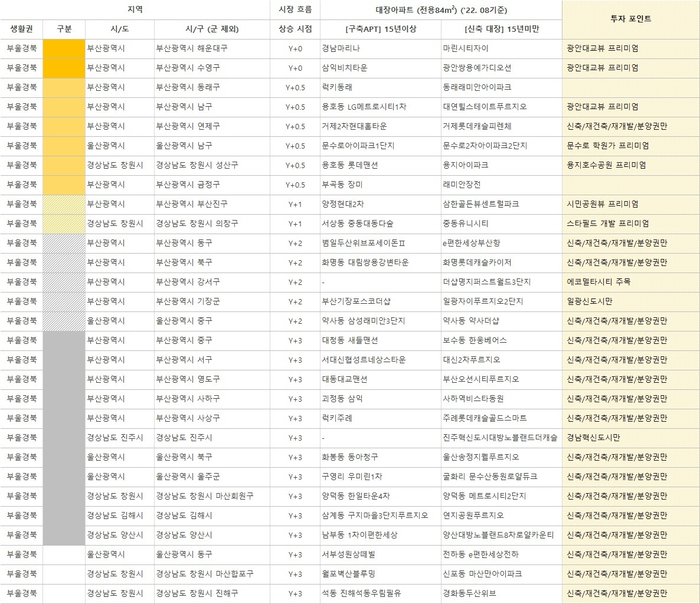
Task: Click the 경남혁신도시만 cell
Action: point(631,438)
